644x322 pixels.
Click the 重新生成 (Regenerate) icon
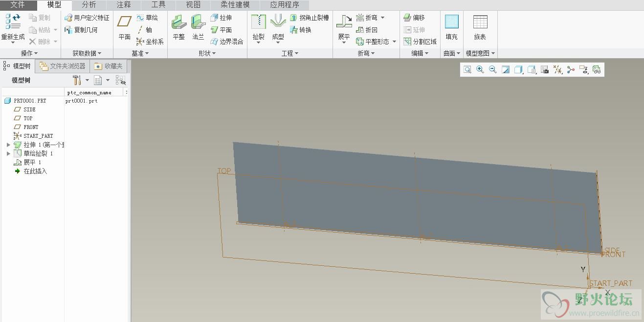point(13,22)
